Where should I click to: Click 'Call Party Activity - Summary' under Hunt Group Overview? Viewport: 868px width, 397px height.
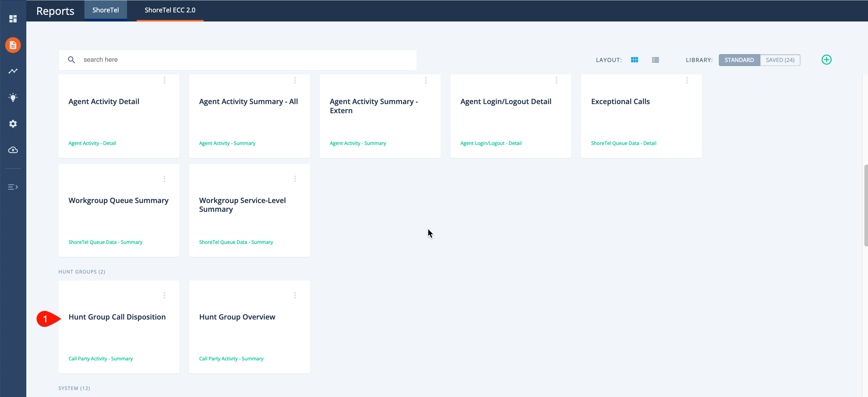pyautogui.click(x=231, y=359)
